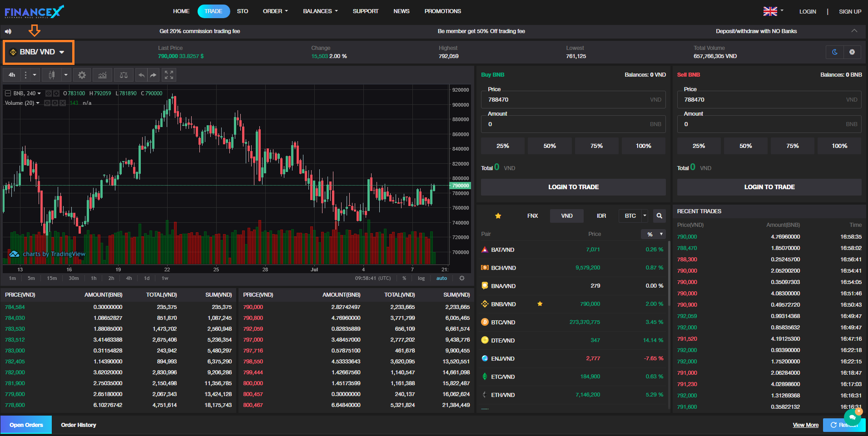The width and height of the screenshot is (868, 436).
Task: Set buy amount to 50%
Action: 550,146
